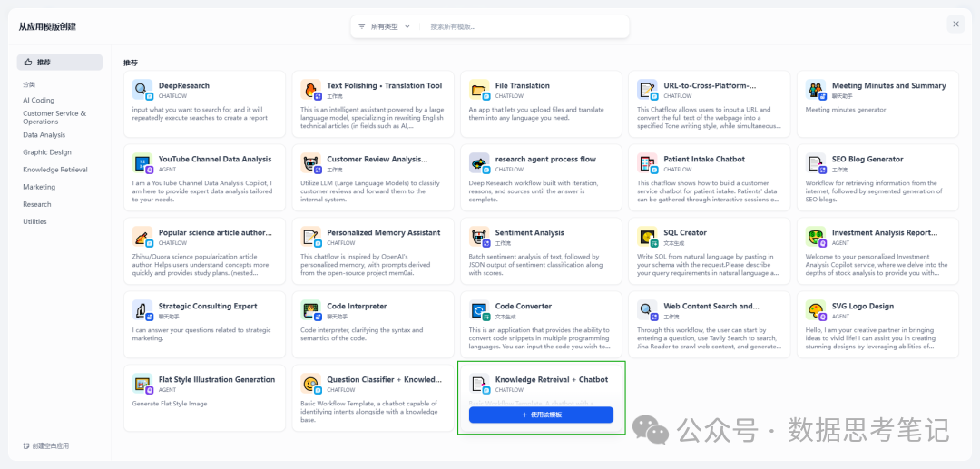The width and height of the screenshot is (980, 469).
Task: Select Customer Service & Operations category
Action: (x=55, y=117)
